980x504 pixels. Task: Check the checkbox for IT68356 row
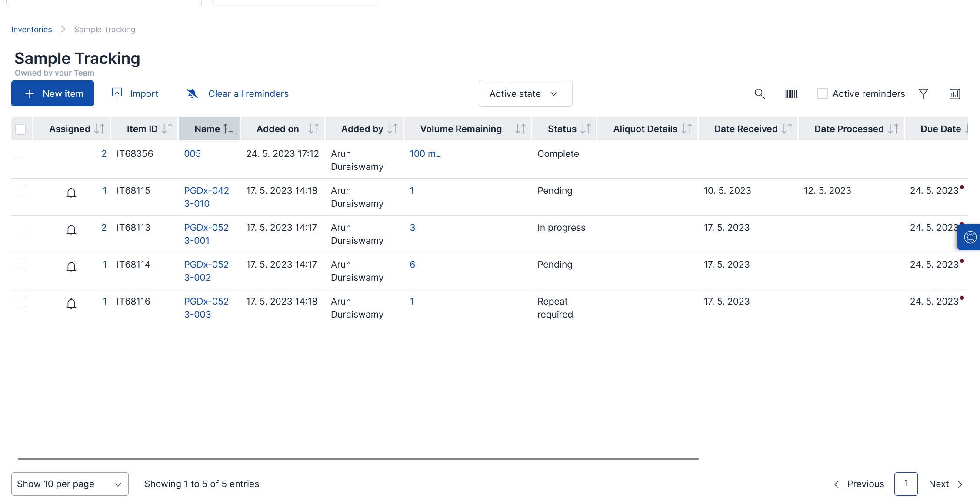point(21,154)
